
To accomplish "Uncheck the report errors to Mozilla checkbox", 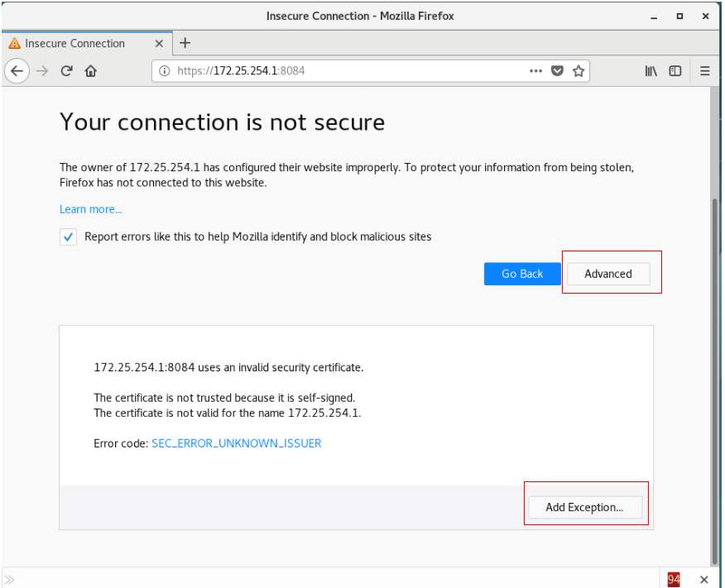I will coord(68,237).
